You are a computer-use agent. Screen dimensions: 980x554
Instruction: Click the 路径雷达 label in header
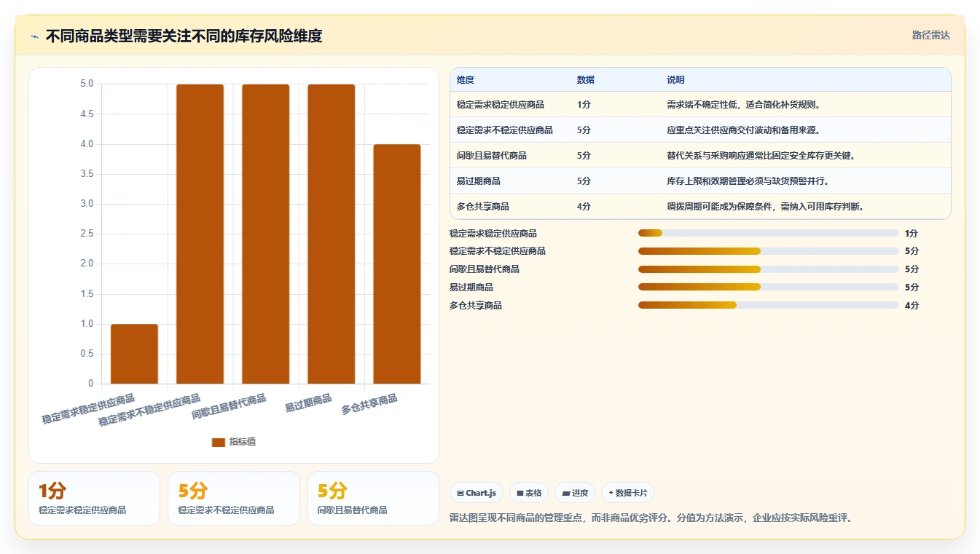[931, 35]
